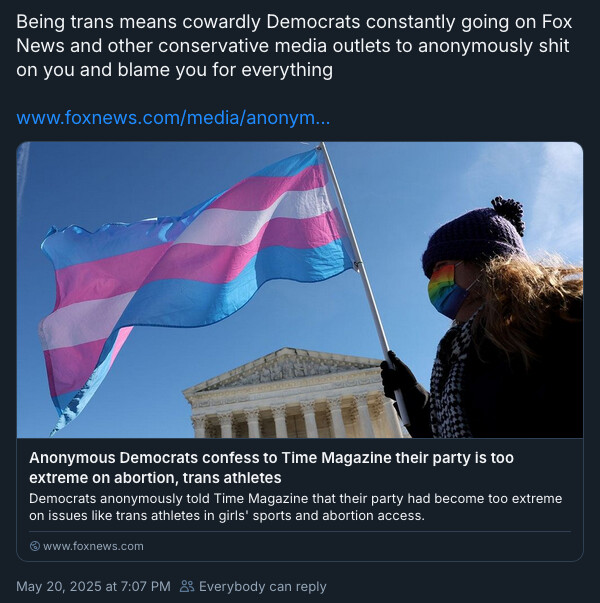
Task: Click the purple beanie hat in the photo
Action: coord(475,235)
